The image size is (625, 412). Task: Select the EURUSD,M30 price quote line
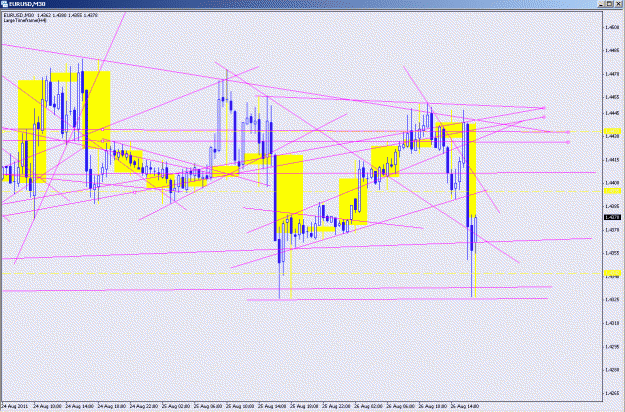tap(50, 16)
